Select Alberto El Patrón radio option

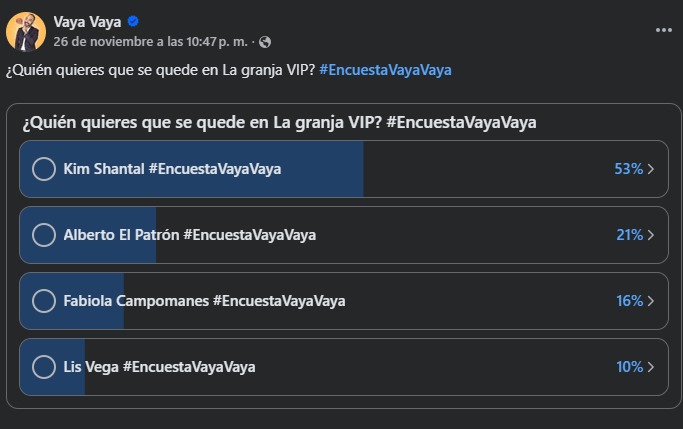tap(44, 235)
